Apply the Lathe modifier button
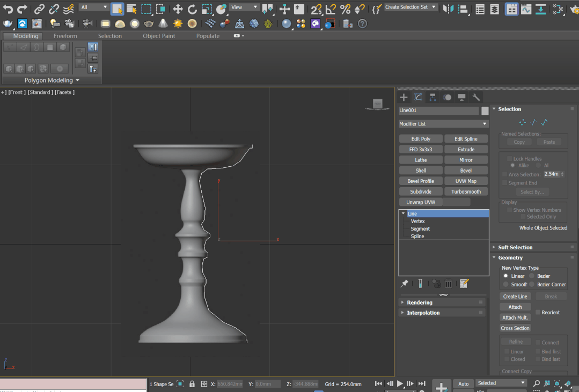 (x=421, y=160)
